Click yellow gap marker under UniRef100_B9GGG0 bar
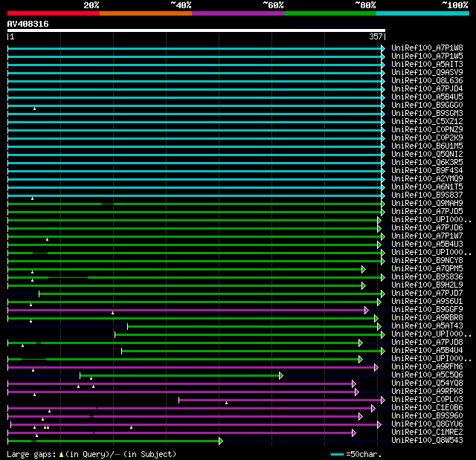 coord(35,108)
